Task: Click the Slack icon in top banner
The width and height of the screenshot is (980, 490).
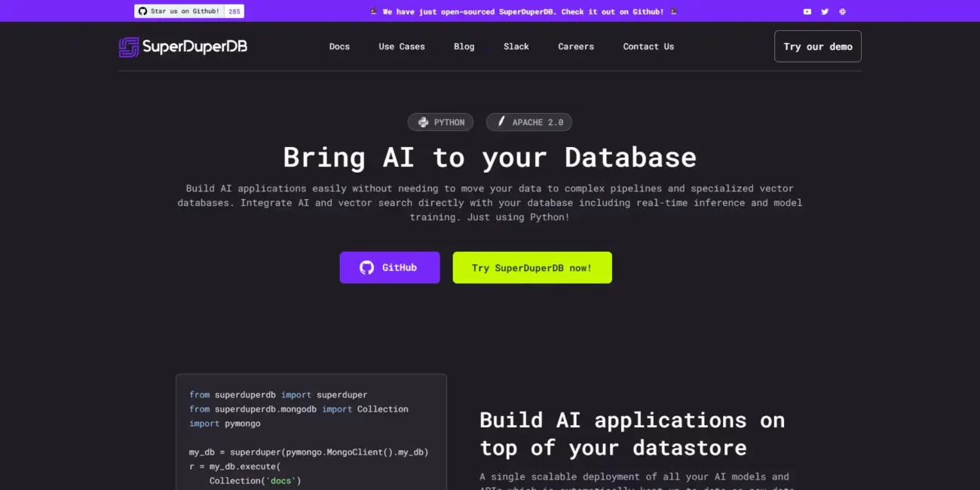Action: pyautogui.click(x=842, y=11)
